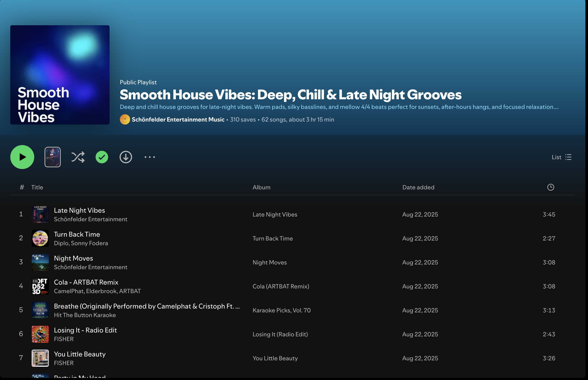Click the Smooth House Vibes cover art

pyautogui.click(x=60, y=75)
